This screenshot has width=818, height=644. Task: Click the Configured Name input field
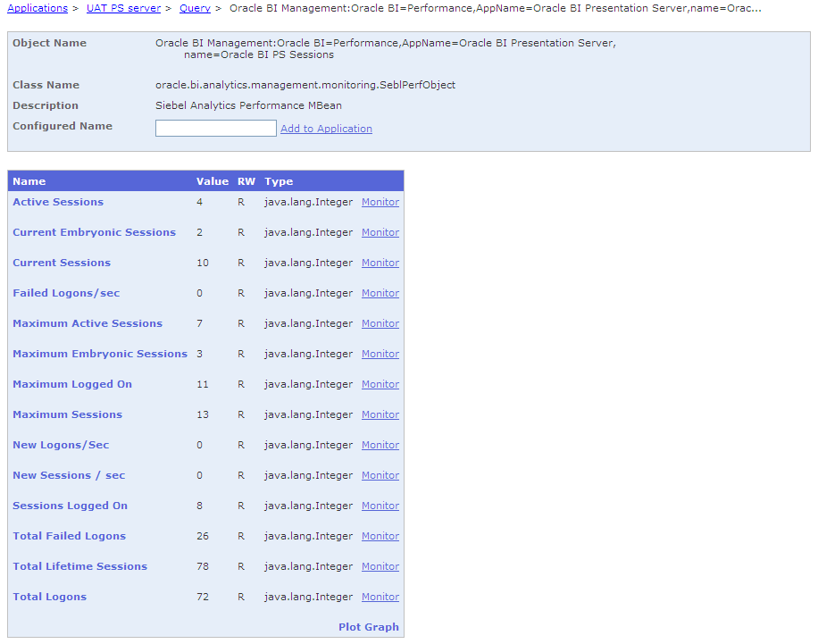[215, 128]
